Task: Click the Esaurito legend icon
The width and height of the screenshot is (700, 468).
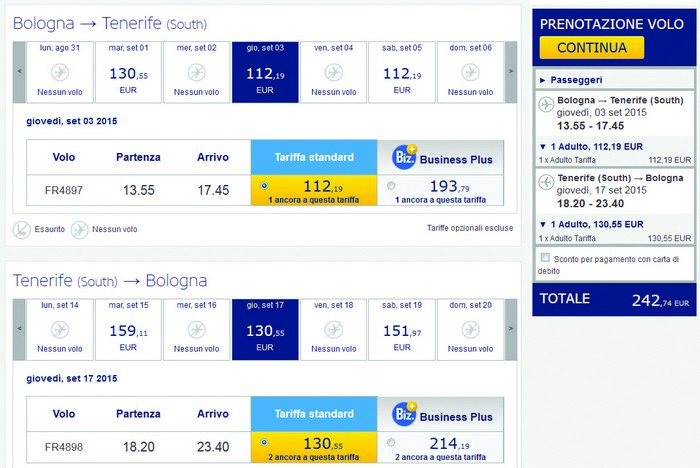Action: (21, 230)
